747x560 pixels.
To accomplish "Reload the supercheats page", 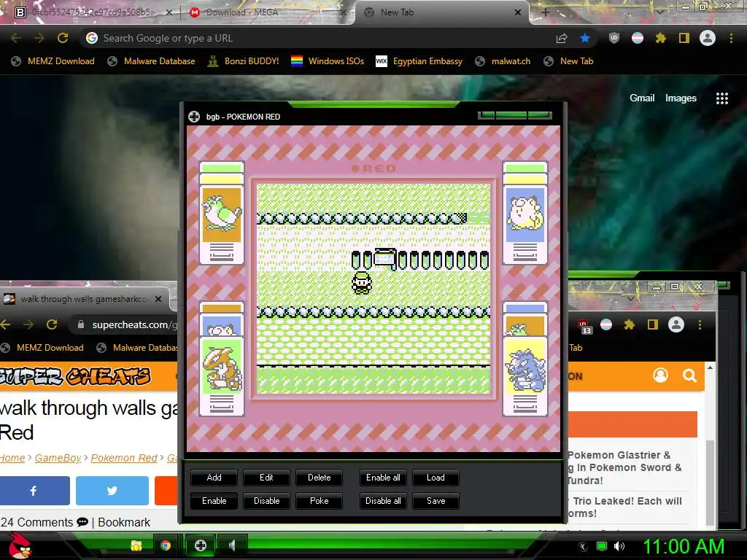I will (x=52, y=324).
